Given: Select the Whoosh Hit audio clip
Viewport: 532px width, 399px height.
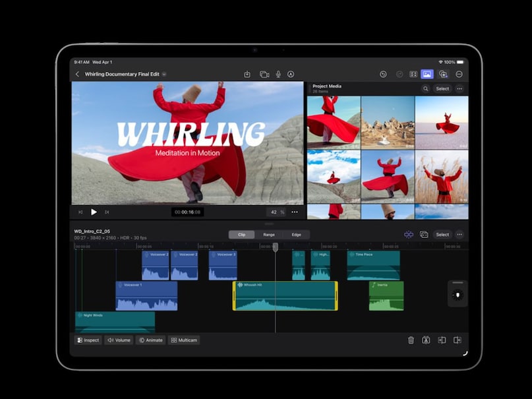Looking at the screenshot, I should (285, 296).
